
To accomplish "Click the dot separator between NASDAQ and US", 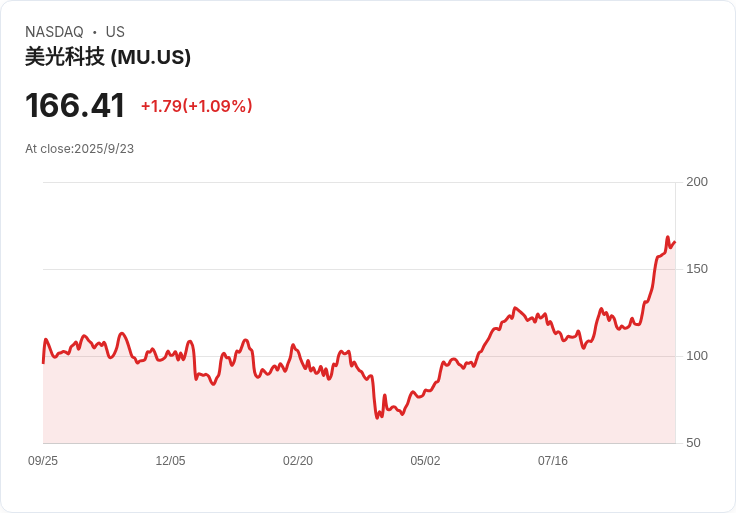I will click(95, 32).
